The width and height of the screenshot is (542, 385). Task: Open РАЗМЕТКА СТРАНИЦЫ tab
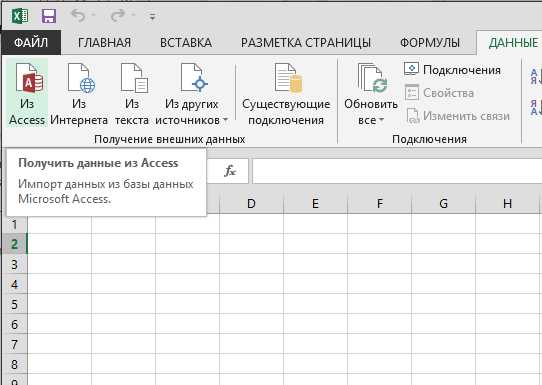pos(306,43)
